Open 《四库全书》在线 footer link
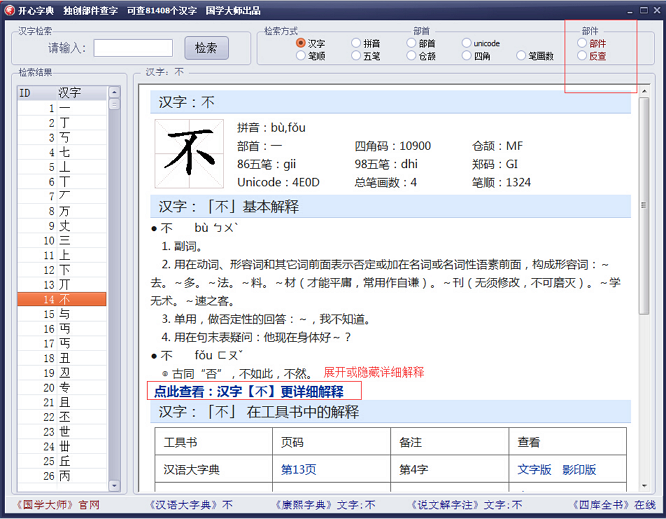 [614, 505]
